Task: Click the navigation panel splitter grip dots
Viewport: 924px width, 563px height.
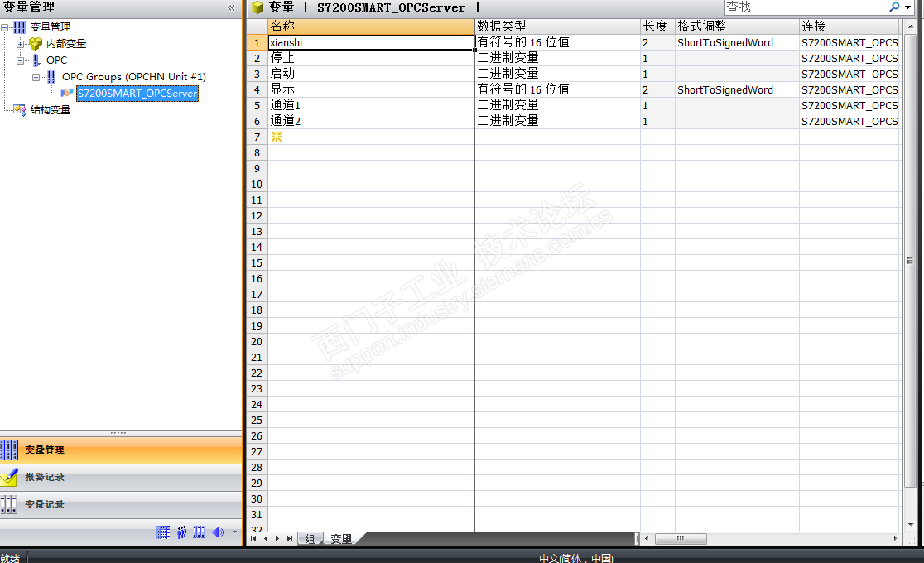Action: tap(118, 433)
